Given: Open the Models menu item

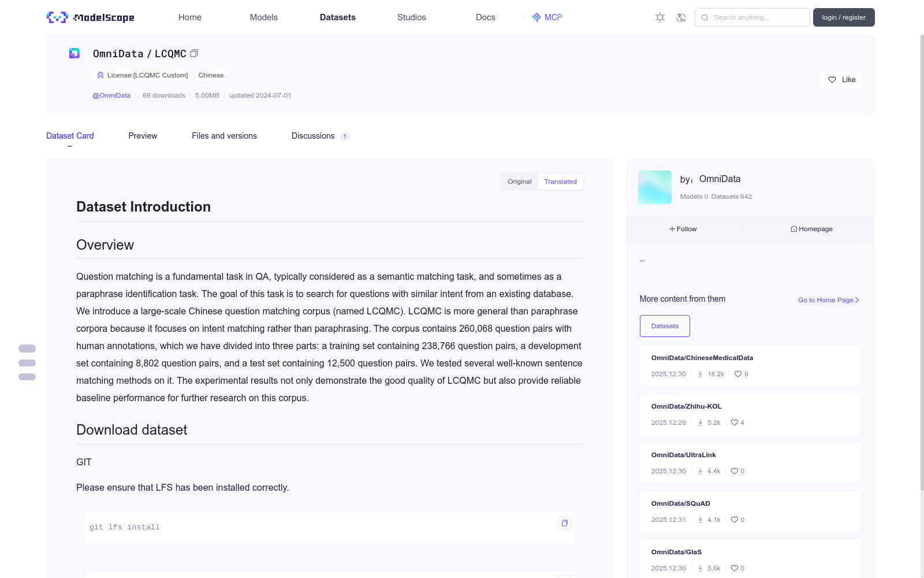Looking at the screenshot, I should (264, 17).
